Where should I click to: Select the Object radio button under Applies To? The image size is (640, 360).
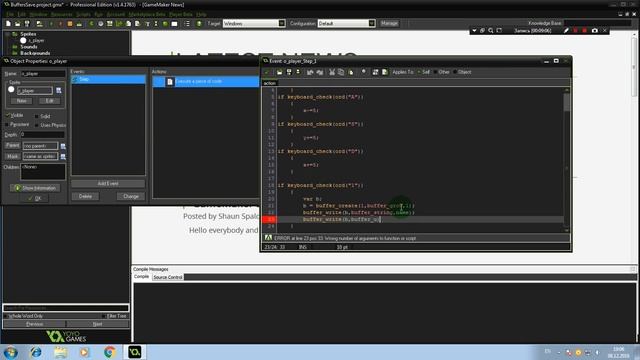(x=455, y=72)
